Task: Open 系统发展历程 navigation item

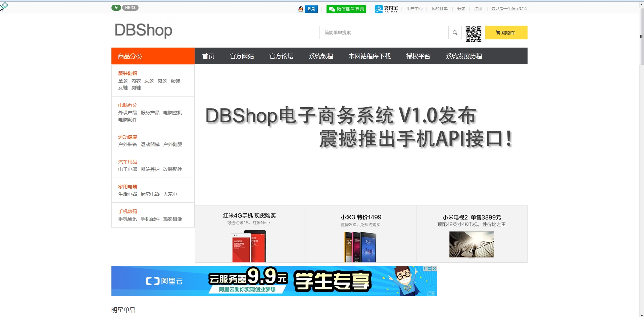Action: [464, 56]
